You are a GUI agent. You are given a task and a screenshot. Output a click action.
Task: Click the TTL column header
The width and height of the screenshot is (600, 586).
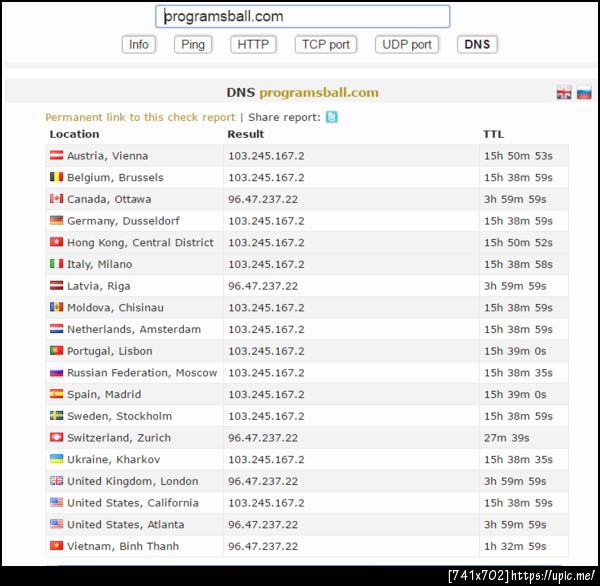click(x=493, y=134)
